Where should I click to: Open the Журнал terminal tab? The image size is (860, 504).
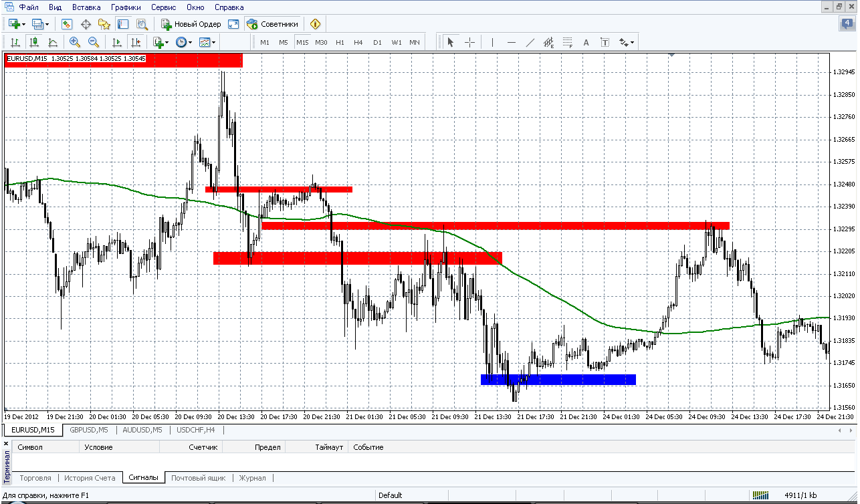253,478
